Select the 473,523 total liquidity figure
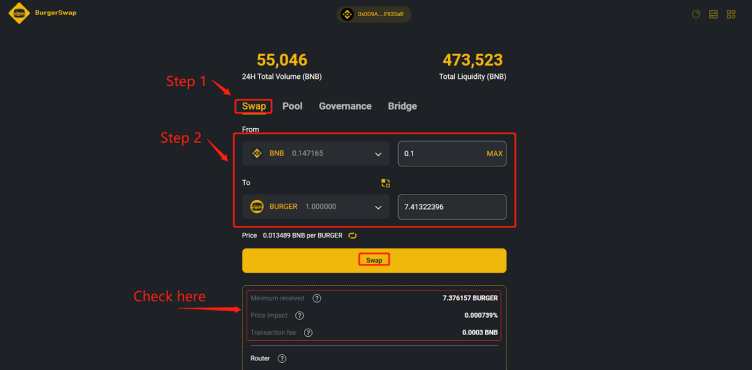753x370 pixels. click(x=473, y=60)
